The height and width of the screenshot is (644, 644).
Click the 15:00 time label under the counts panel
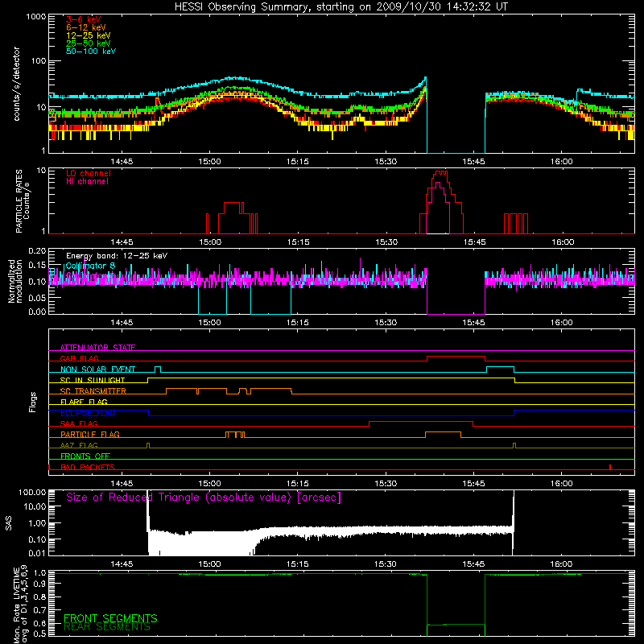pos(209,162)
